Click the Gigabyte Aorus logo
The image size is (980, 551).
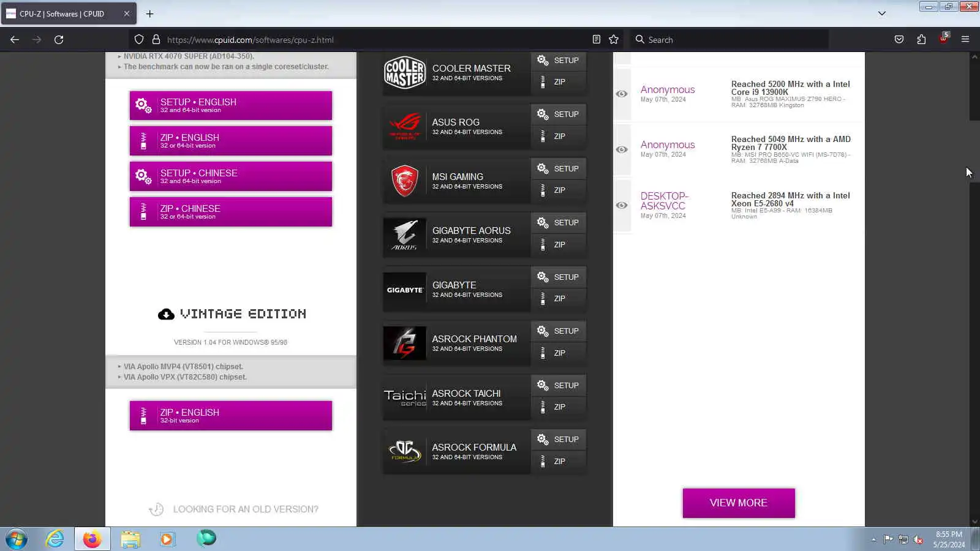tap(405, 235)
